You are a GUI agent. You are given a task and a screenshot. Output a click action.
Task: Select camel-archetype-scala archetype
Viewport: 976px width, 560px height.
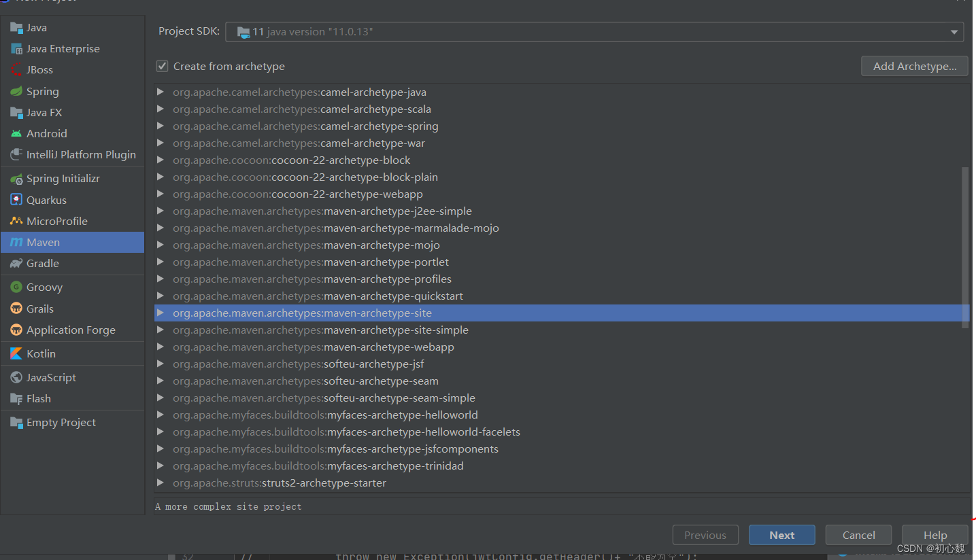562,109
